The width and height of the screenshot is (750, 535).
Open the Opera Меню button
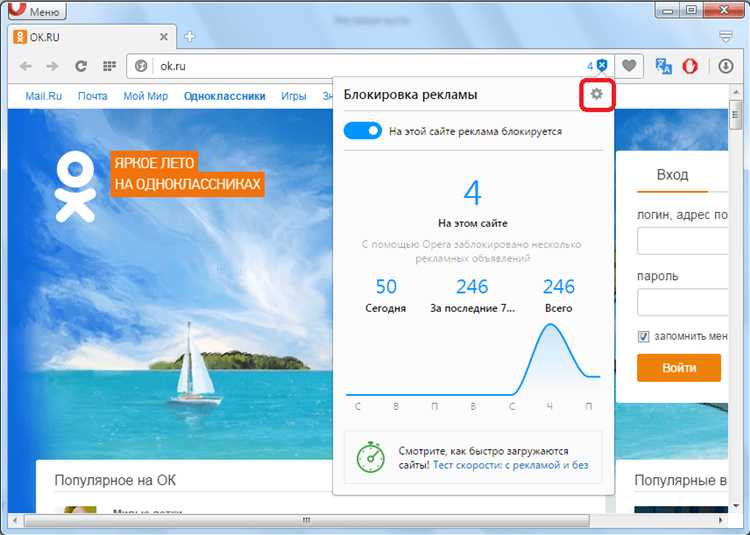click(x=37, y=10)
